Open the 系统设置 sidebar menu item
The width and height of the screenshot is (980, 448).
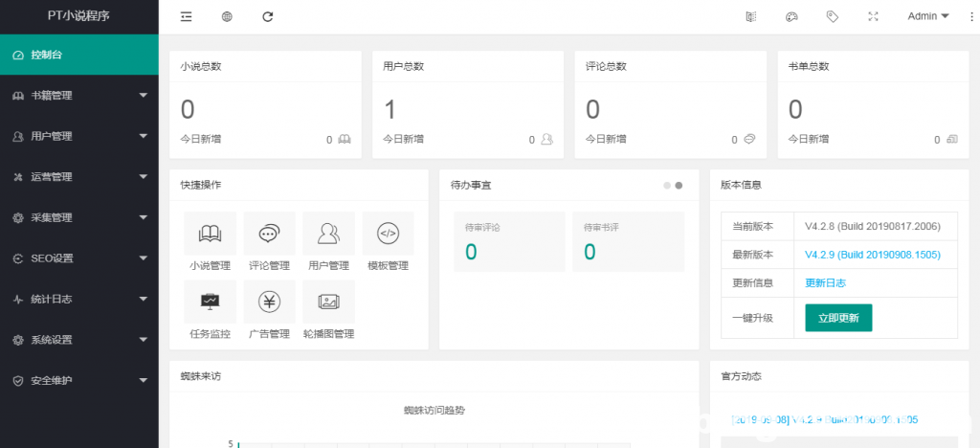pyautogui.click(x=78, y=340)
